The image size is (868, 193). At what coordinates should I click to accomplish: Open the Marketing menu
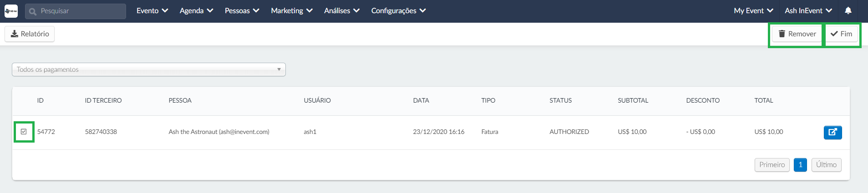click(291, 10)
